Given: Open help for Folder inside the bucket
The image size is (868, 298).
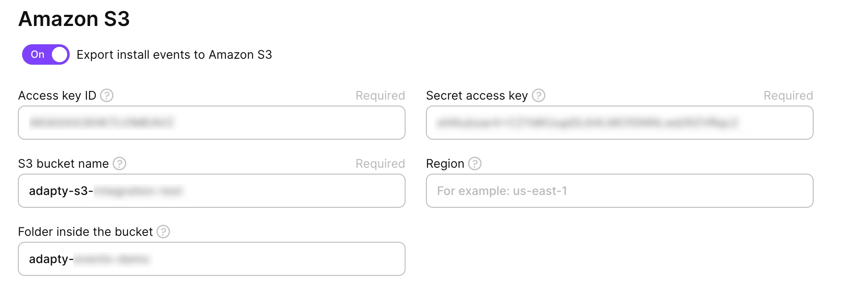Looking at the screenshot, I should [163, 232].
